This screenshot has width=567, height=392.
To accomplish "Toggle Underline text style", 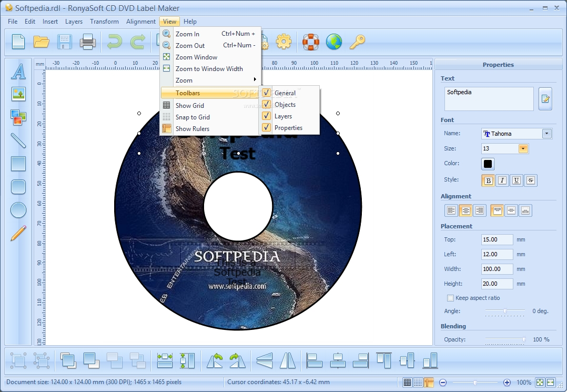I will pos(517,180).
